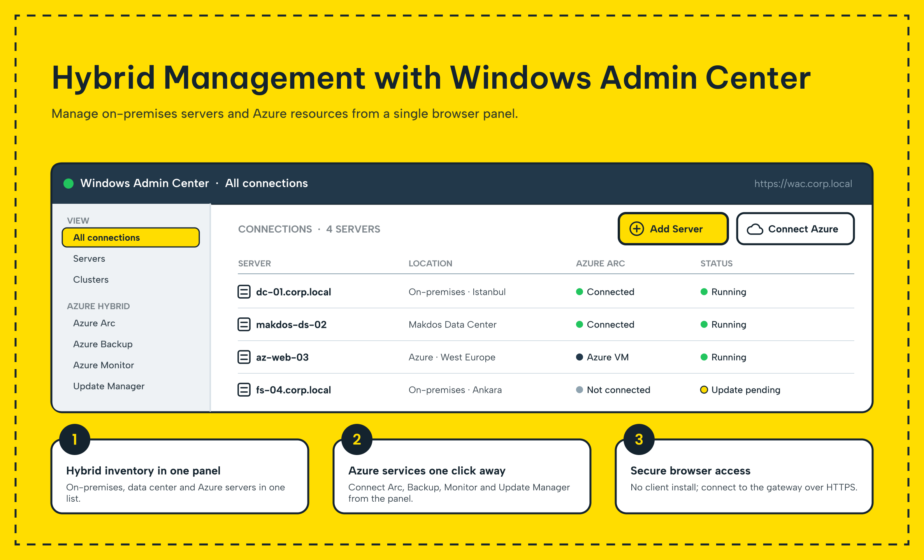Viewport: 924px width, 560px height.
Task: Click the Secure browser access card heading
Action: pos(690,471)
